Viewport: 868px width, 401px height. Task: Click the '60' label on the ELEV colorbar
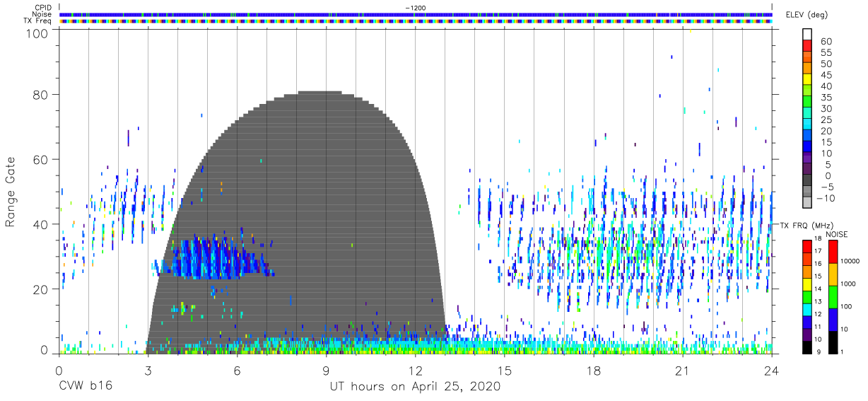[x=826, y=42]
